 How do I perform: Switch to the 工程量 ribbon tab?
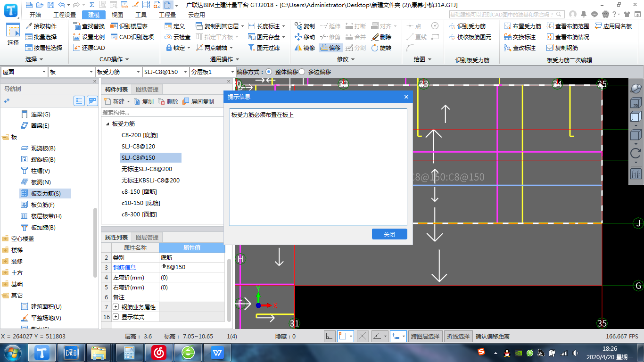pos(167,15)
